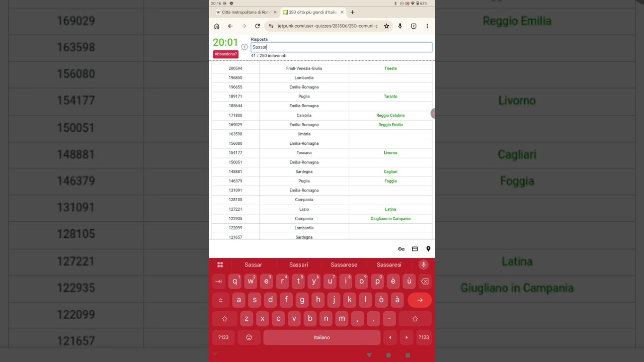Go back with browser back arrow
The image size is (644, 362).
[230, 26]
